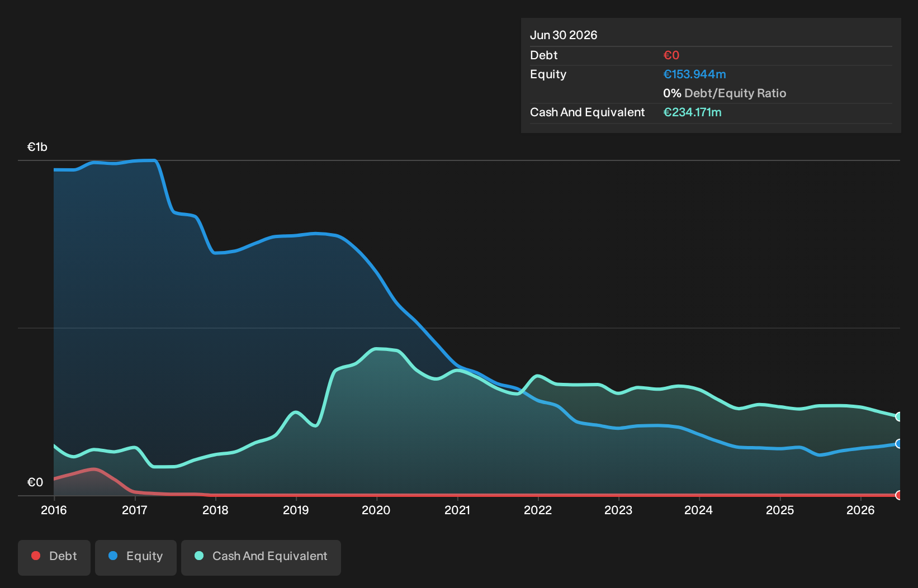Click the 2022 x-axis label
The height and width of the screenshot is (588, 918).
(x=538, y=510)
